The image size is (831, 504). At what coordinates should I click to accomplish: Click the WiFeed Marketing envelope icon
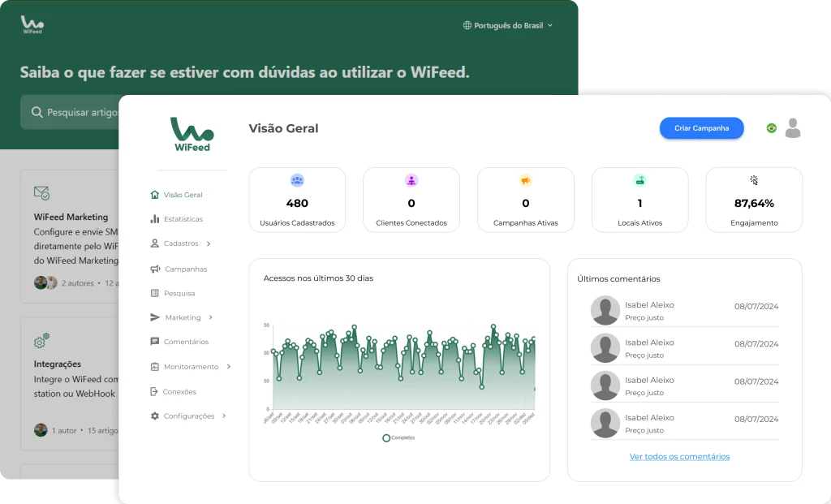point(41,193)
